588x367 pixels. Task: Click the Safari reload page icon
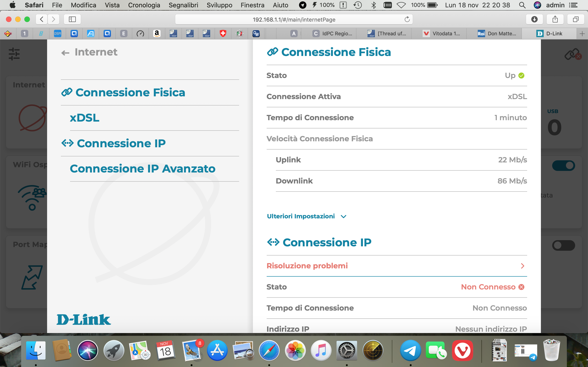pyautogui.click(x=407, y=19)
